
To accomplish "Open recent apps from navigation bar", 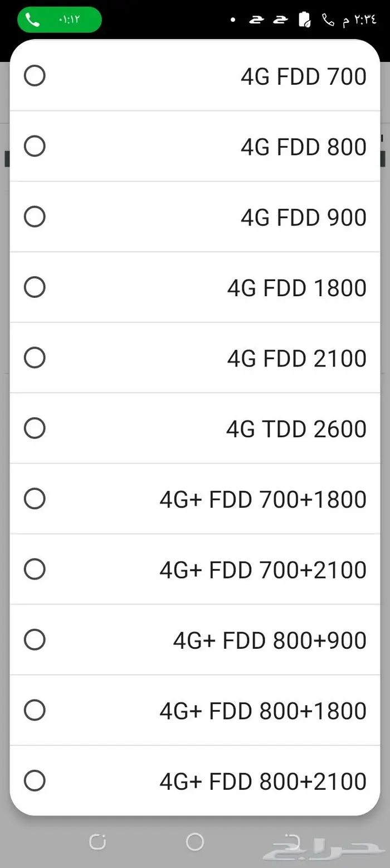I will click(x=97, y=841).
